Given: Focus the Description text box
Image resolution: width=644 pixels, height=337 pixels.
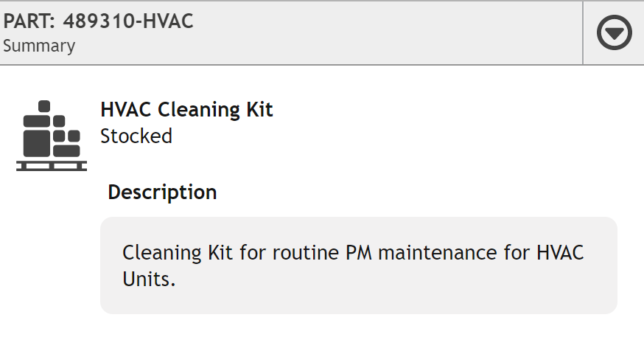Looking at the screenshot, I should [x=359, y=265].
